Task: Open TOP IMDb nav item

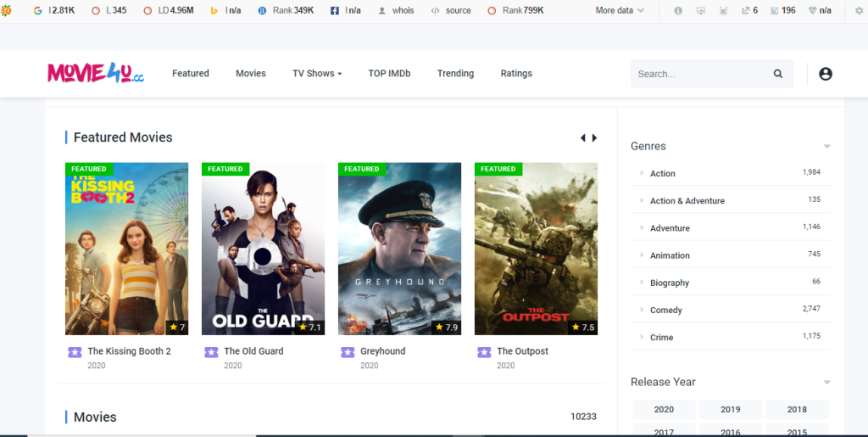Action: [x=389, y=73]
